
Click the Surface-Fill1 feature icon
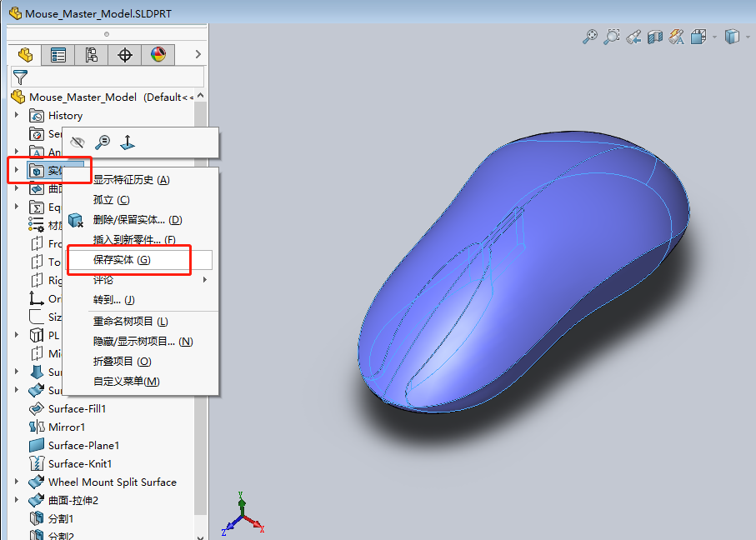(37, 409)
